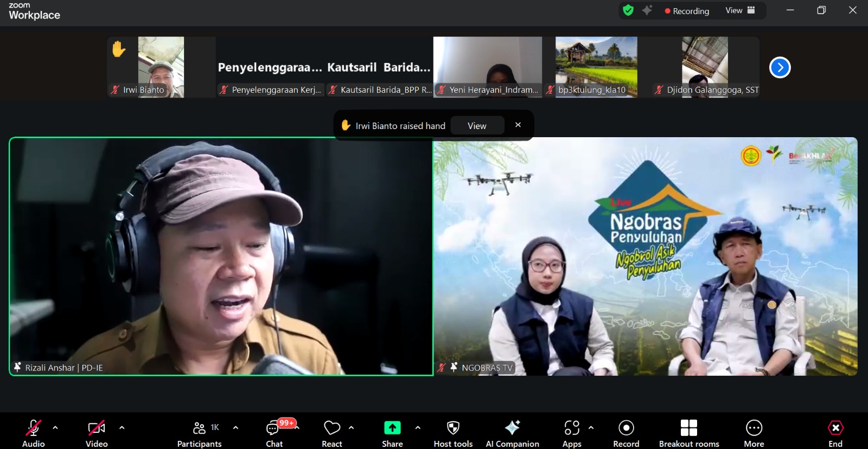Select bp3ktulung_kla10 participant thumbnail
The width and height of the screenshot is (868, 449).
(596, 67)
